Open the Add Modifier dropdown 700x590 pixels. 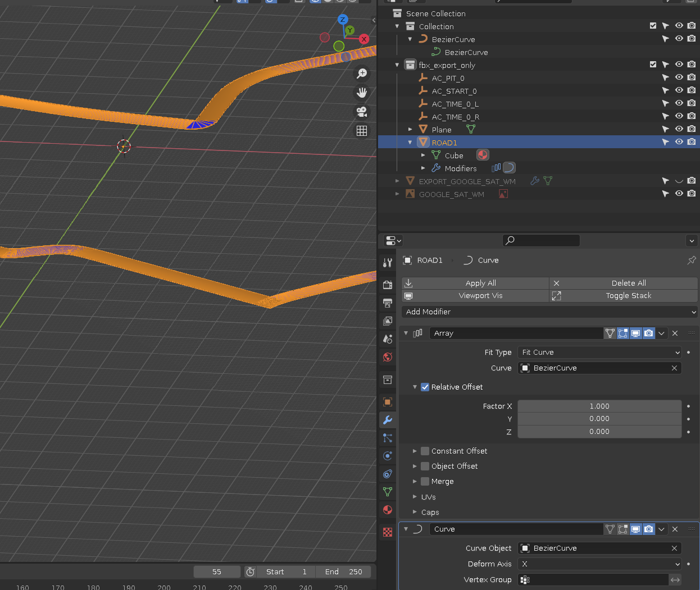[550, 312]
